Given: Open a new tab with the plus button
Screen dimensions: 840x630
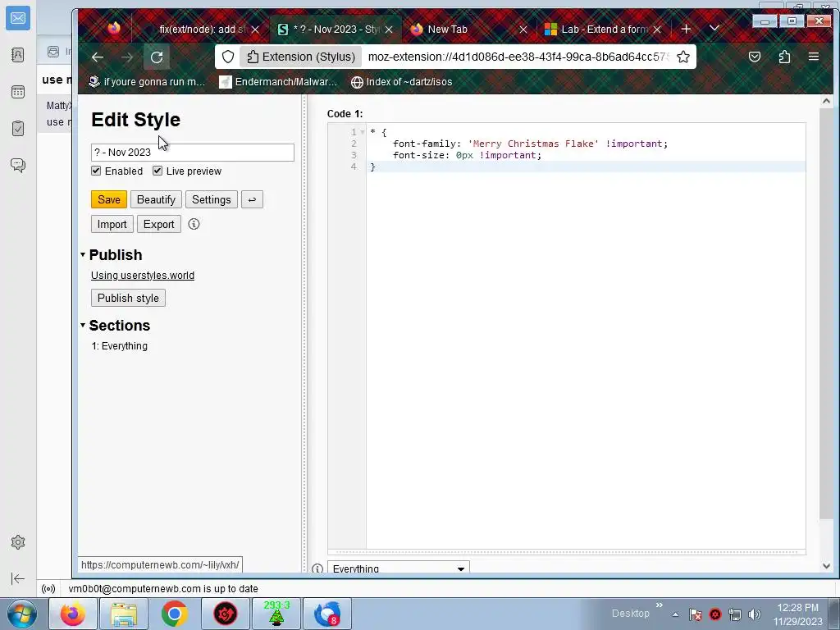Looking at the screenshot, I should point(687,29).
